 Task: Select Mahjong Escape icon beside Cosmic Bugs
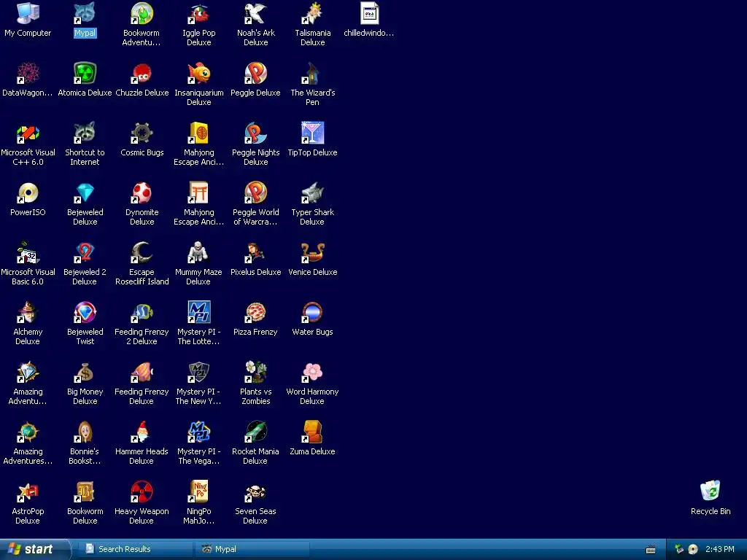click(x=198, y=133)
